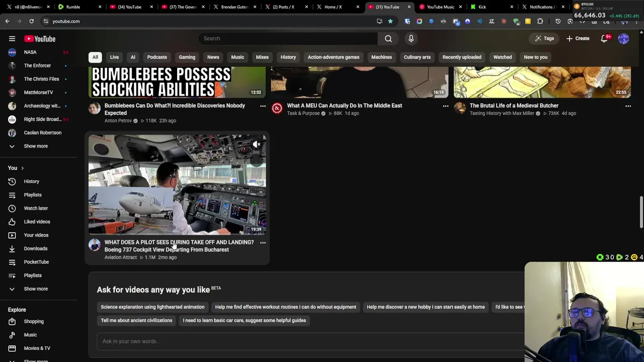Select the Action-adventure games chip
644x362 pixels.
pyautogui.click(x=334, y=57)
